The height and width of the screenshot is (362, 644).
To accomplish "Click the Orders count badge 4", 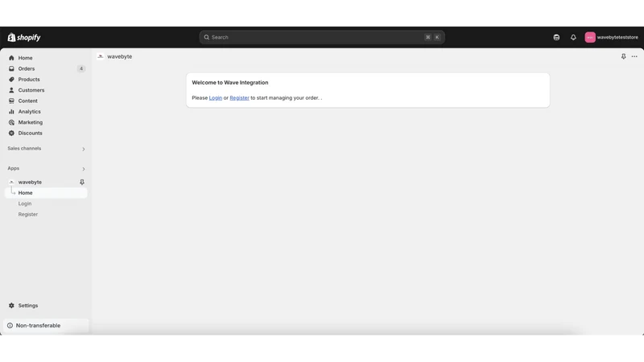I will (x=81, y=68).
